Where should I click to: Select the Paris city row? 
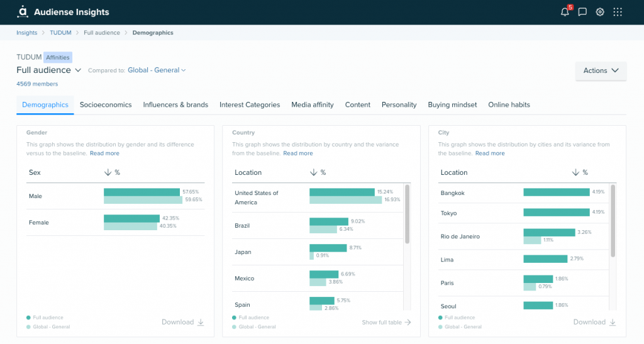[x=523, y=283]
